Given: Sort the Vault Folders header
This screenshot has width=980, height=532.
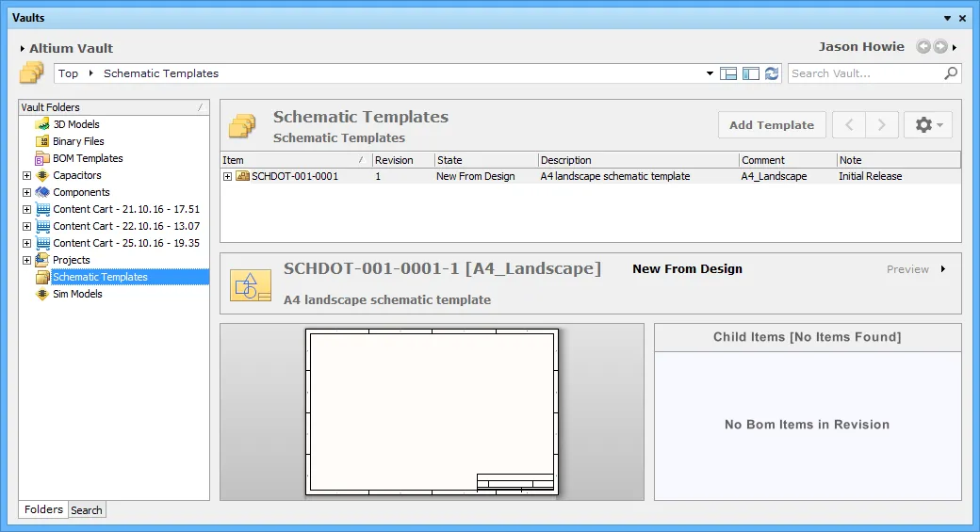Looking at the screenshot, I should [x=114, y=106].
